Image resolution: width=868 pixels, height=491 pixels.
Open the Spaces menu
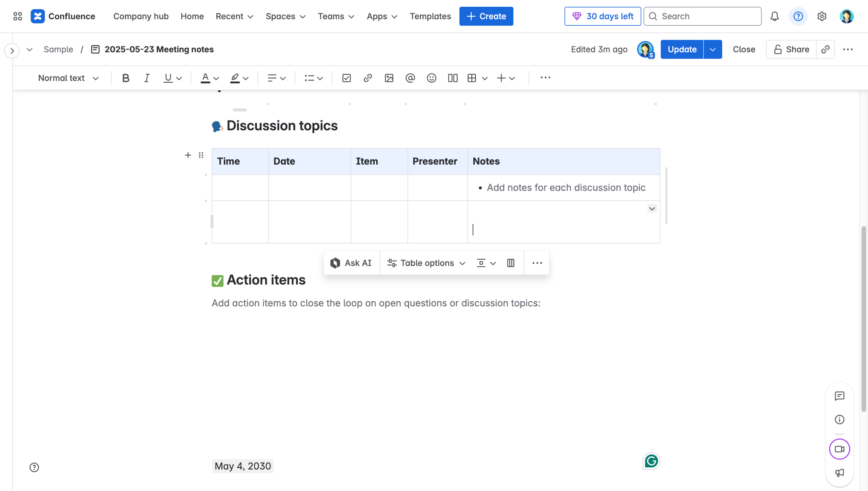pyautogui.click(x=285, y=16)
